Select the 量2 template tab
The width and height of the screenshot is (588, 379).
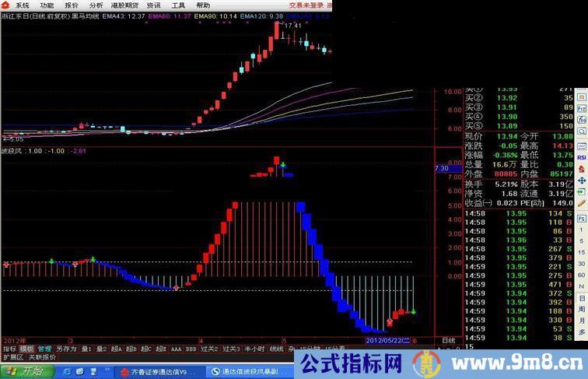(x=102, y=349)
